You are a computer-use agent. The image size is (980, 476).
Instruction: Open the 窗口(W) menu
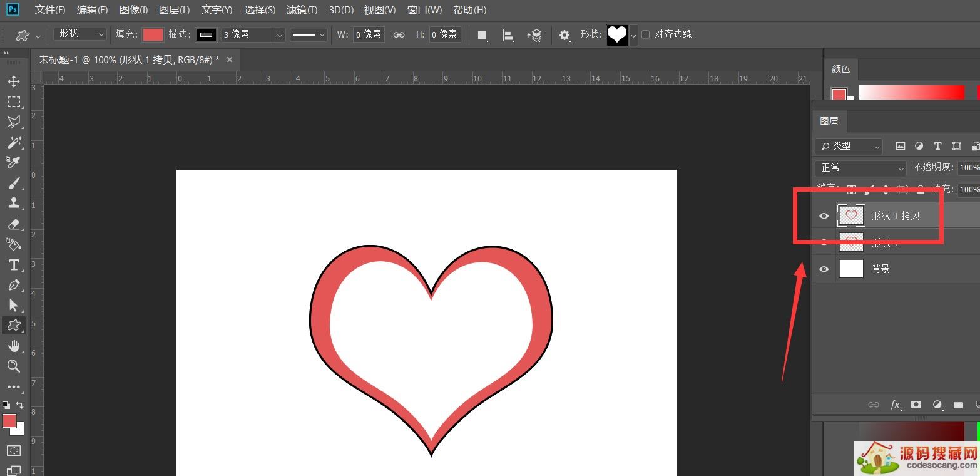coord(424,10)
